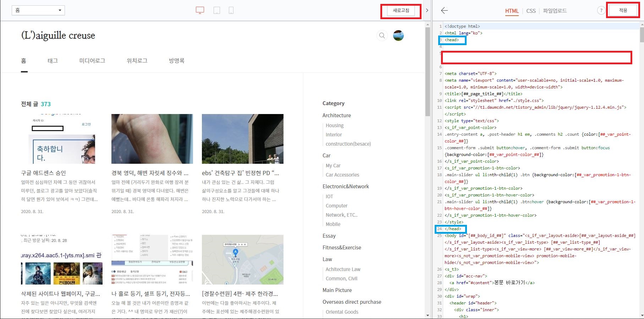Select the 홈 blog menu item
This screenshot has width=644, height=319.
pyautogui.click(x=24, y=61)
